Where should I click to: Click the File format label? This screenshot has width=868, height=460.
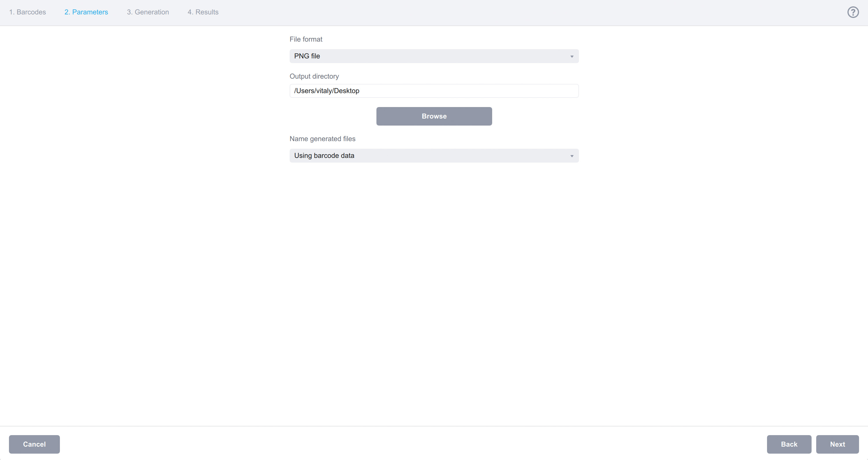point(306,39)
